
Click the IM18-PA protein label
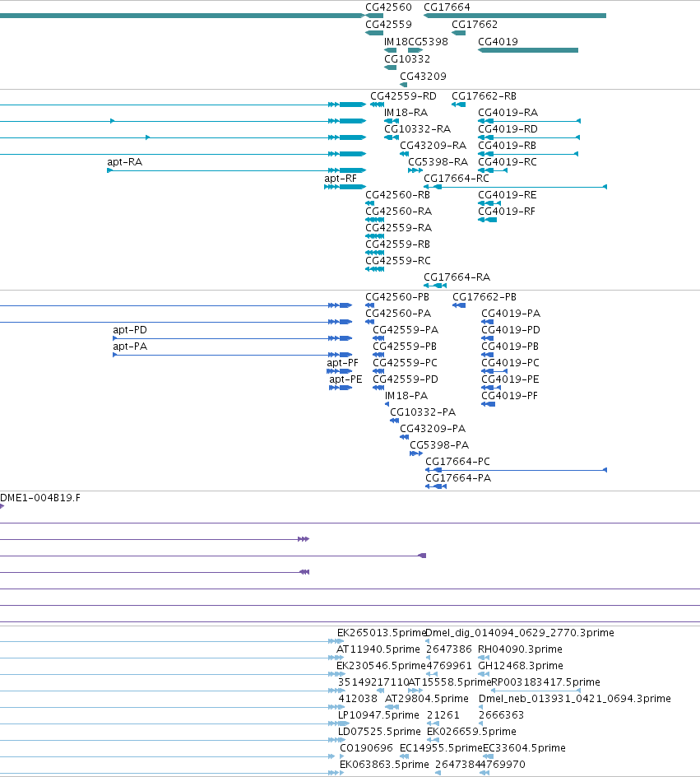point(406,396)
